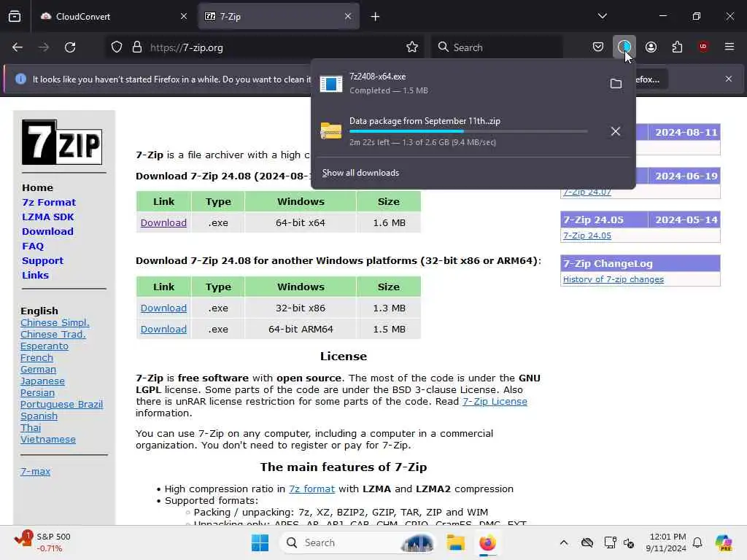Open the uBlock Origin extension icon
747x560 pixels.
703,47
